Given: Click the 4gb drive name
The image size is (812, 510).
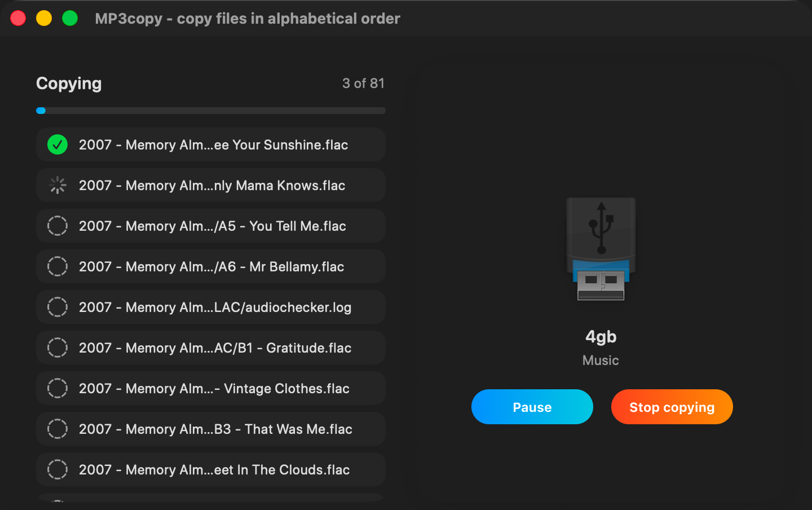Looking at the screenshot, I should (601, 337).
